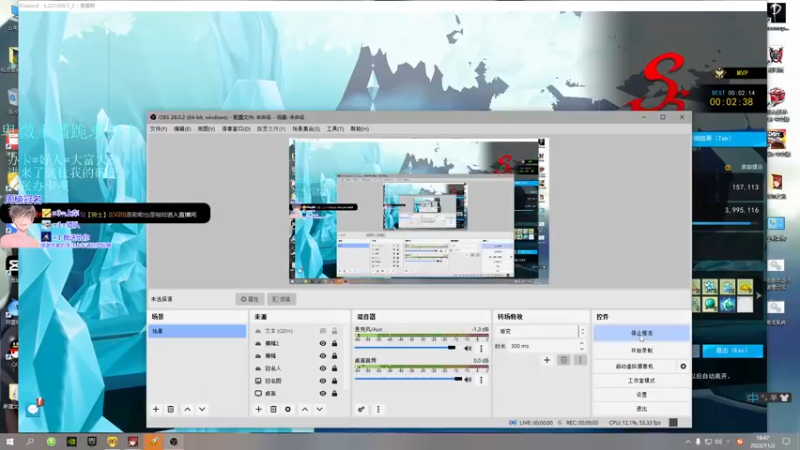Open 场景集合(S) menu in OBS
800x450 pixels.
tap(306, 129)
